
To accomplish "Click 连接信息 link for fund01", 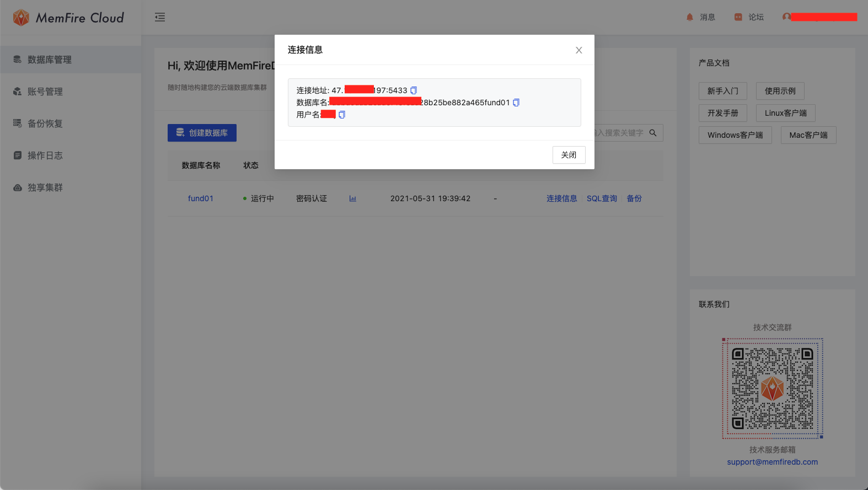I will pyautogui.click(x=562, y=198).
